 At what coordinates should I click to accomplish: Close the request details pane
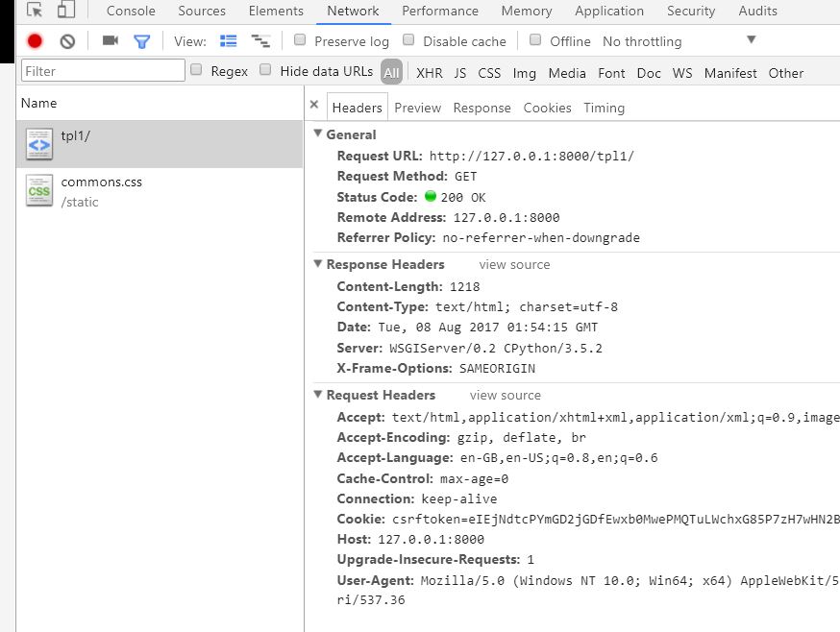pyautogui.click(x=314, y=105)
